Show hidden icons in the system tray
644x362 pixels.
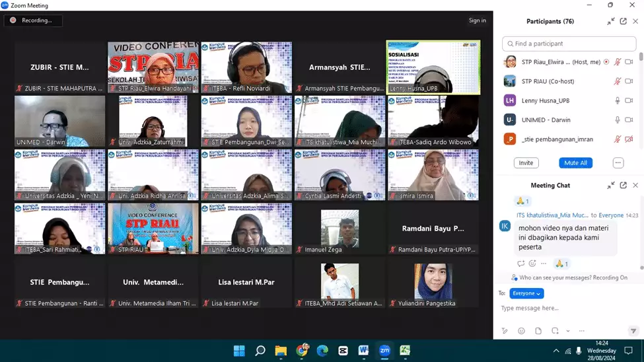(x=555, y=351)
